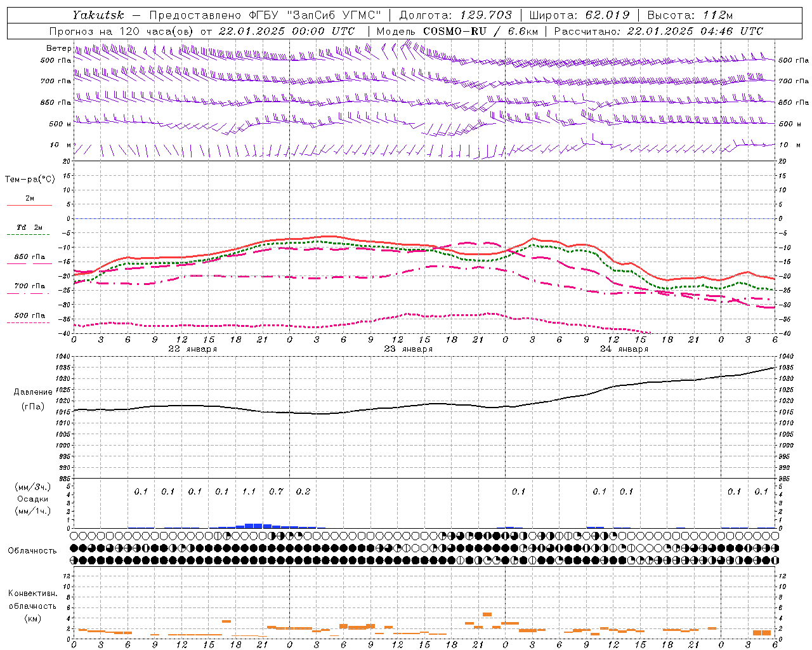Click the '(мм/3ч.)' precipitation unit
The height and width of the screenshot is (650, 812).
click(33, 487)
